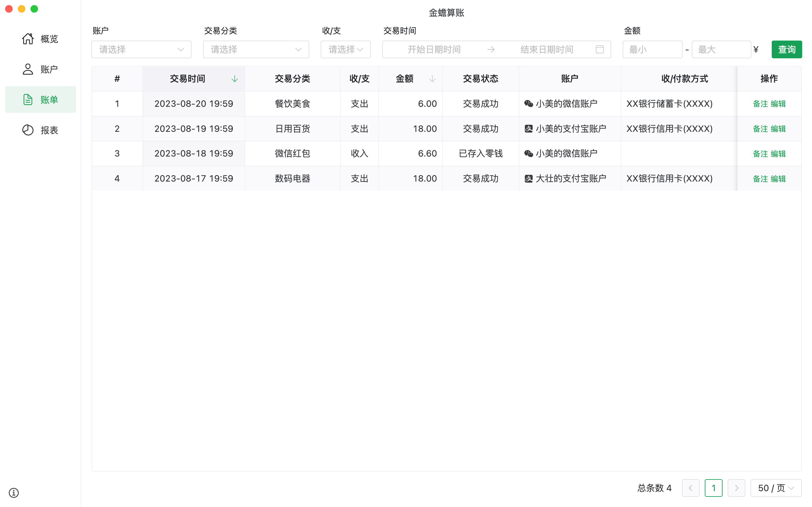Toggle sort arrow in 交易时间 column header
This screenshot has height=507, width=812.
click(x=234, y=79)
